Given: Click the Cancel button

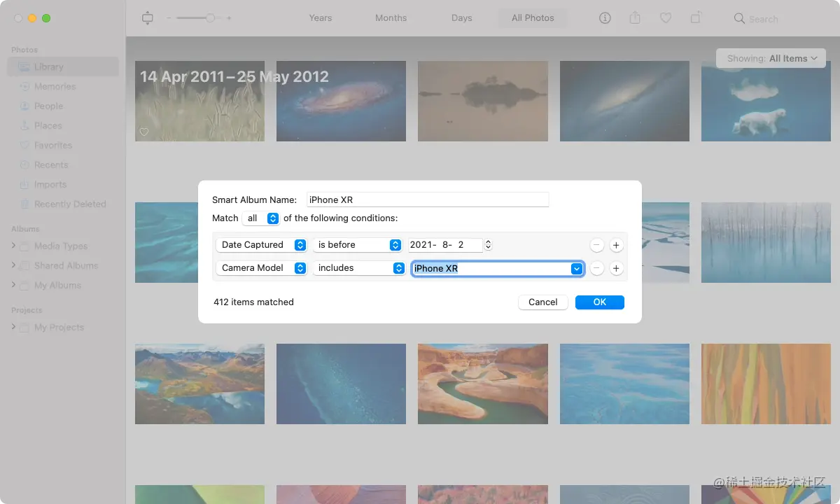Looking at the screenshot, I should click(x=543, y=302).
